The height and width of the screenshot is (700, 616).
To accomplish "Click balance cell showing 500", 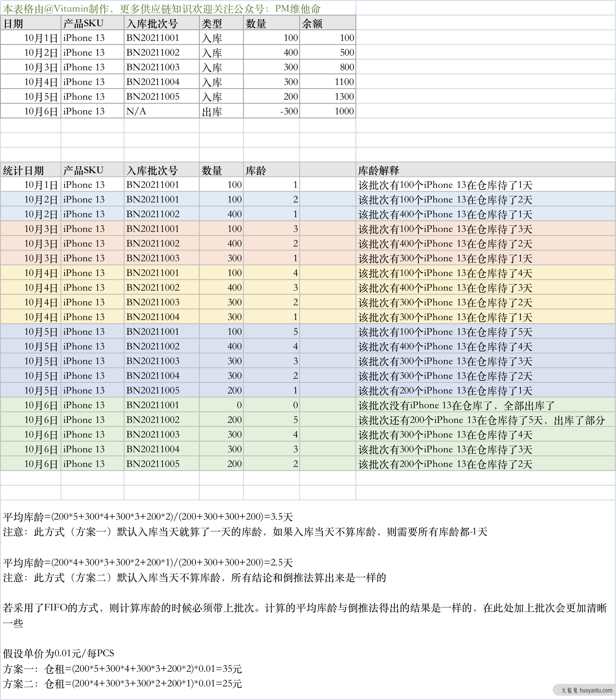I will tap(327, 52).
